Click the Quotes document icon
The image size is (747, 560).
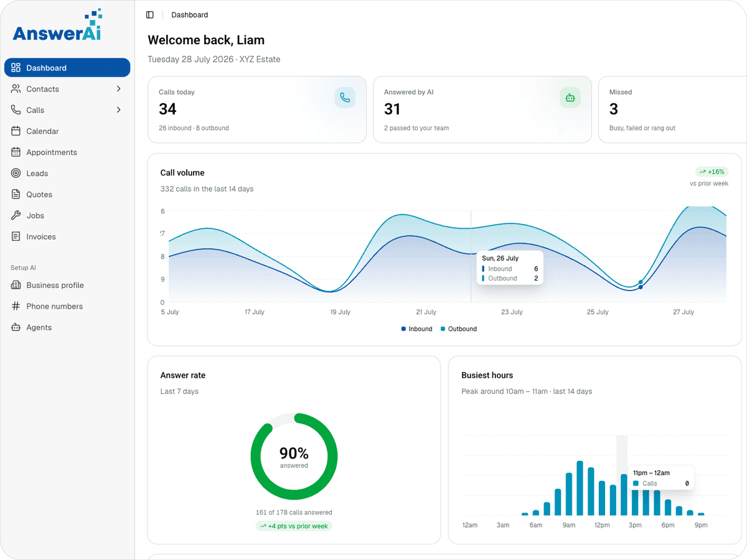16,195
